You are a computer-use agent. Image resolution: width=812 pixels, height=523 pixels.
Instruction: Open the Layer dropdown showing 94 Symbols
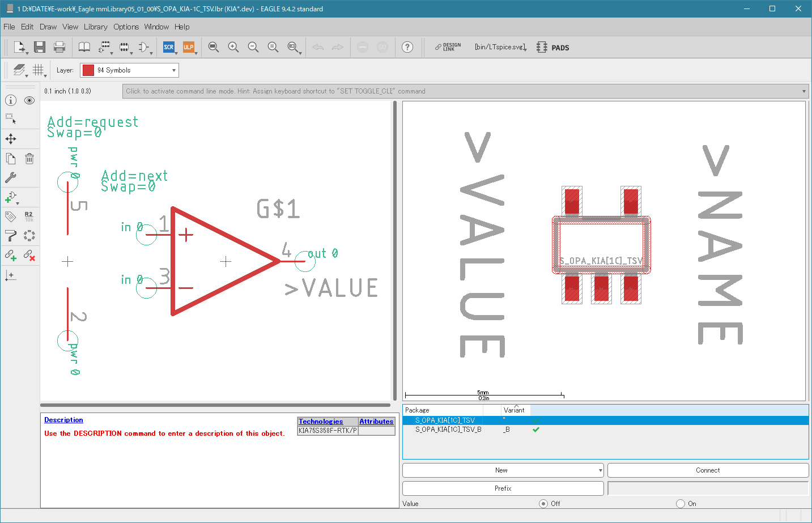(x=129, y=70)
